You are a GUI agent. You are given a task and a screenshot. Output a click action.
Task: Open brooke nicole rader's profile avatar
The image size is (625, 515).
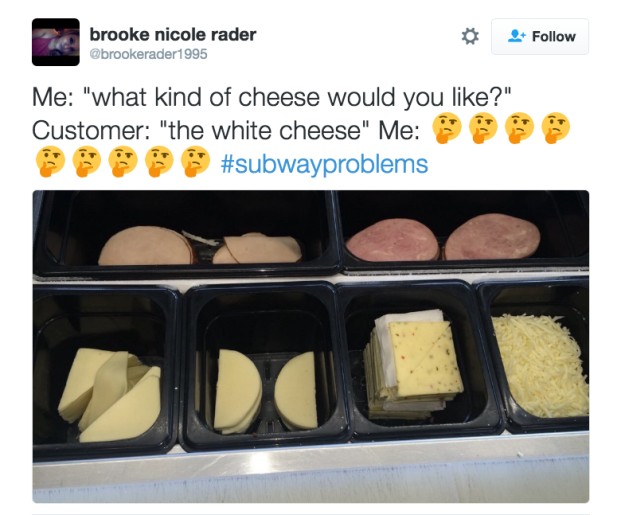56,42
